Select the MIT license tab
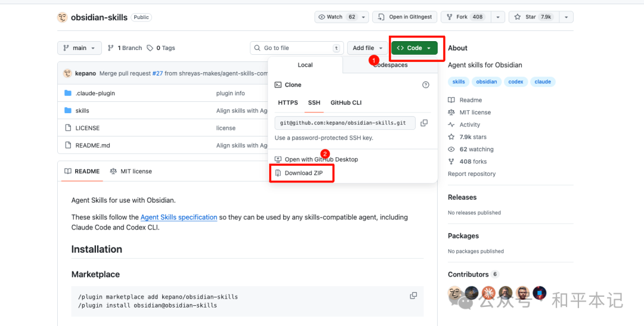 (x=131, y=171)
